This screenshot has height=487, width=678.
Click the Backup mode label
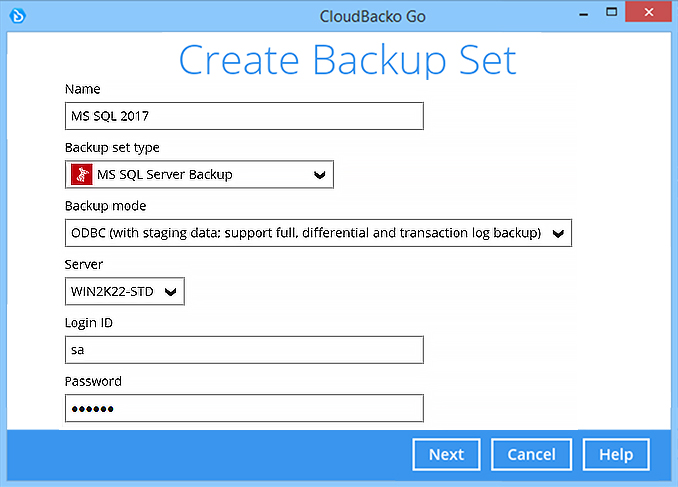[x=106, y=206]
